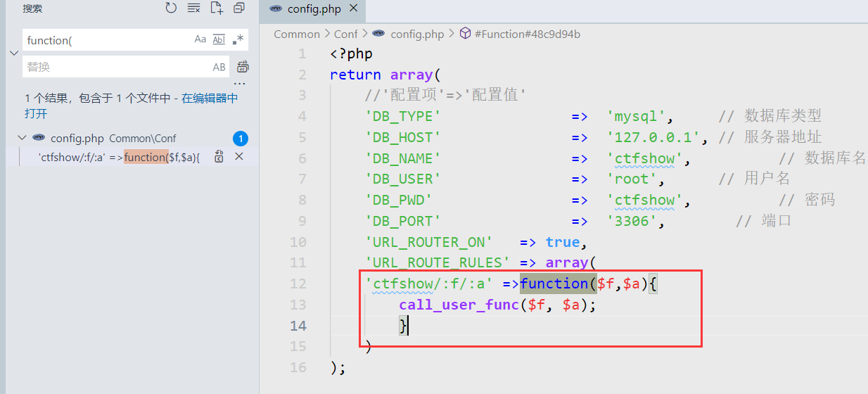Close the config.php tab
Viewport: 868px width, 394px height.
tap(353, 9)
